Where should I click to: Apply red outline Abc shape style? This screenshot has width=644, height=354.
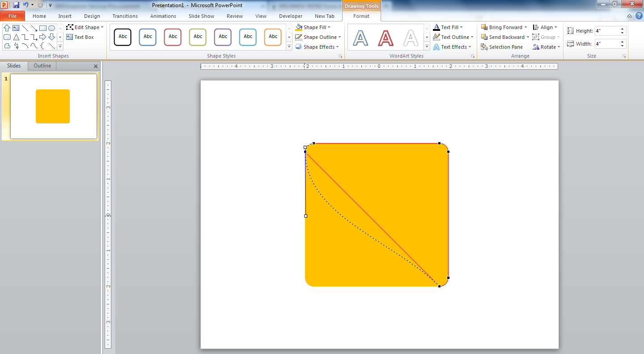pyautogui.click(x=173, y=37)
